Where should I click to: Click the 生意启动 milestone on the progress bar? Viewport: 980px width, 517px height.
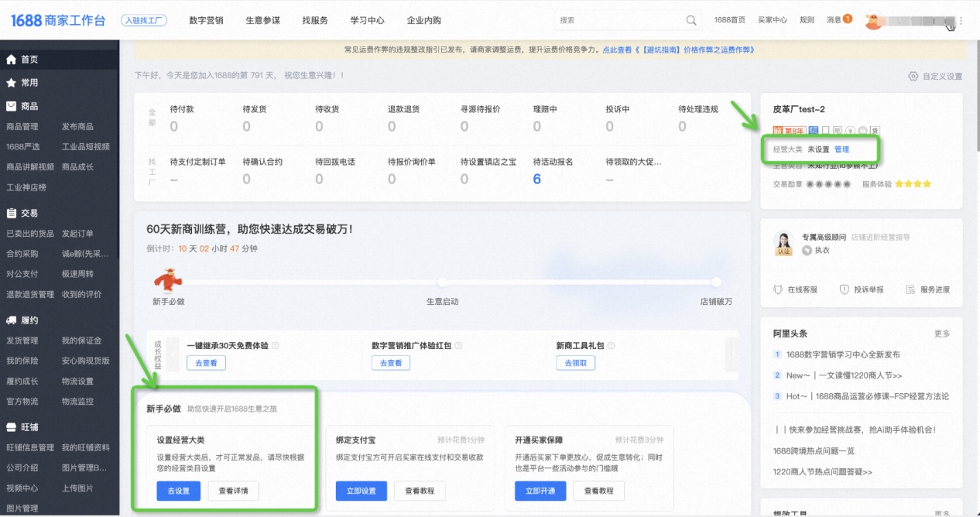[x=442, y=282]
